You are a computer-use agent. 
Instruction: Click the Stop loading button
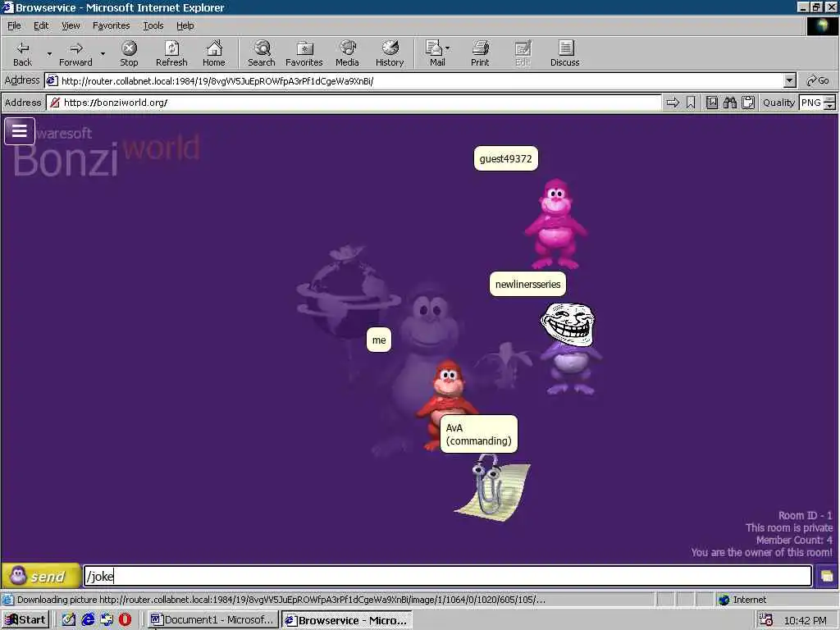[x=129, y=53]
